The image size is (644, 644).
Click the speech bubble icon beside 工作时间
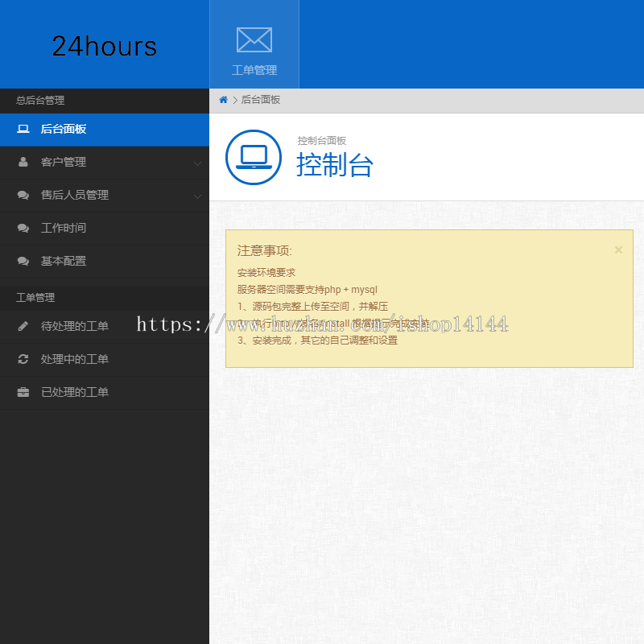tap(23, 228)
